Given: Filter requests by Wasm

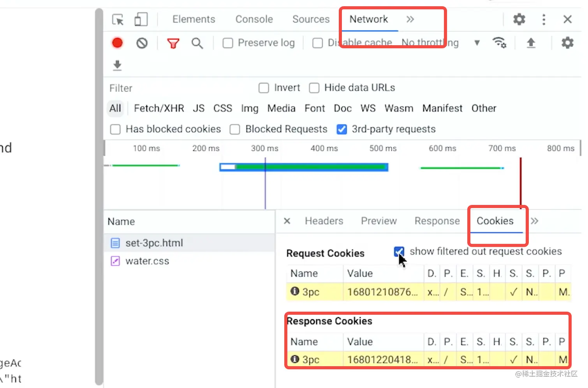Looking at the screenshot, I should 399,108.
